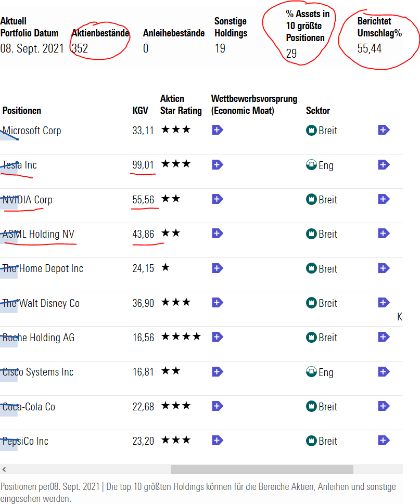Image resolution: width=420 pixels, height=504 pixels.
Task: Click the horizontal scrollbar left arrow
Action: [x=4, y=469]
